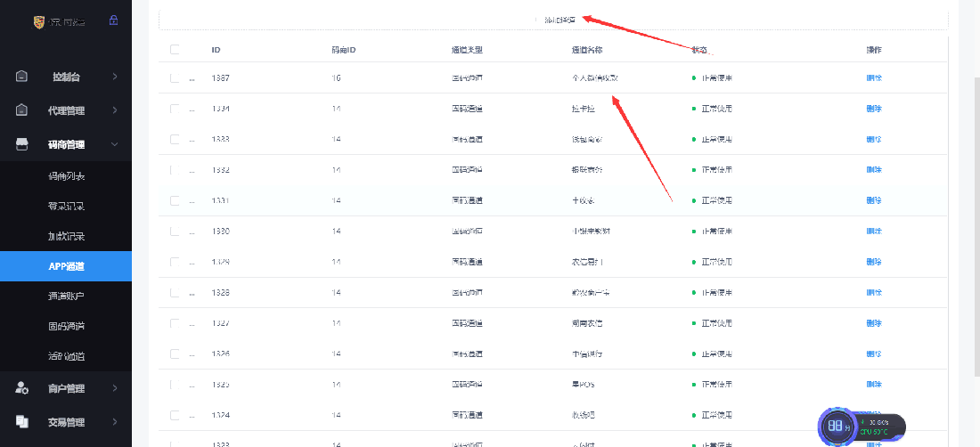Click the 码商管理 store icon
980x447 pixels.
22,144
